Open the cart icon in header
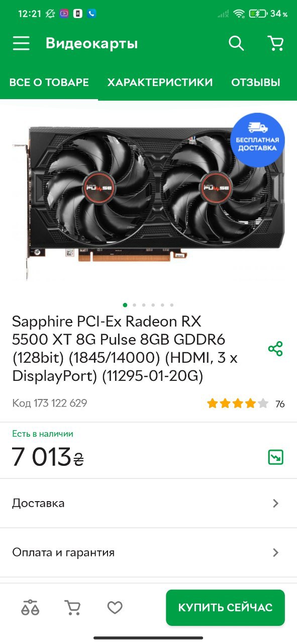The height and width of the screenshot is (644, 297). click(275, 43)
